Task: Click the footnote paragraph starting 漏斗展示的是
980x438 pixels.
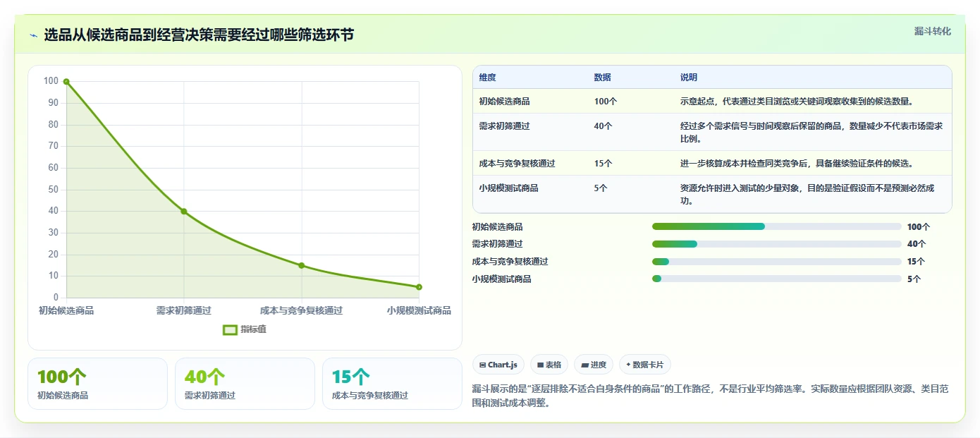Action: click(711, 396)
